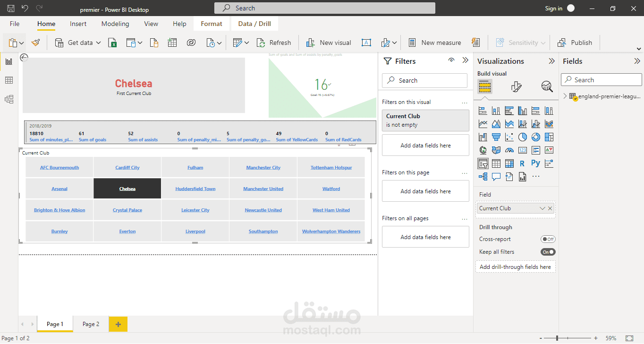Image resolution: width=644 pixels, height=344 pixels.
Task: Select the Donut chart visual
Action: (535, 137)
